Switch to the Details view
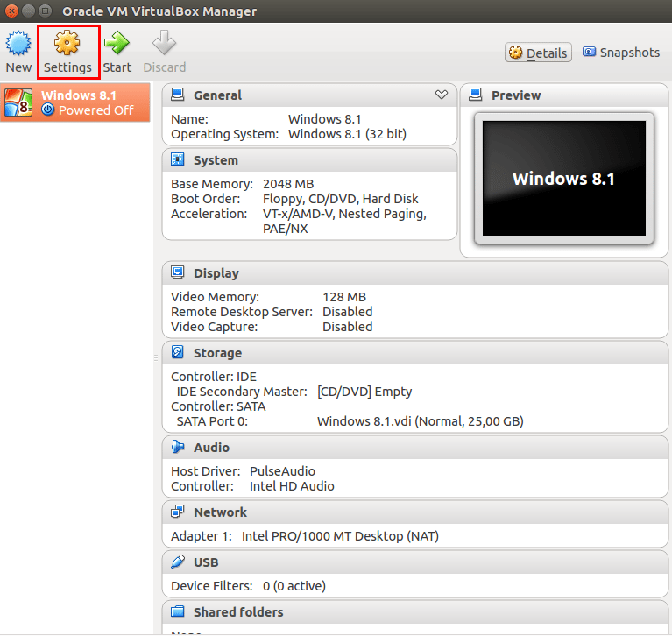 [x=538, y=53]
